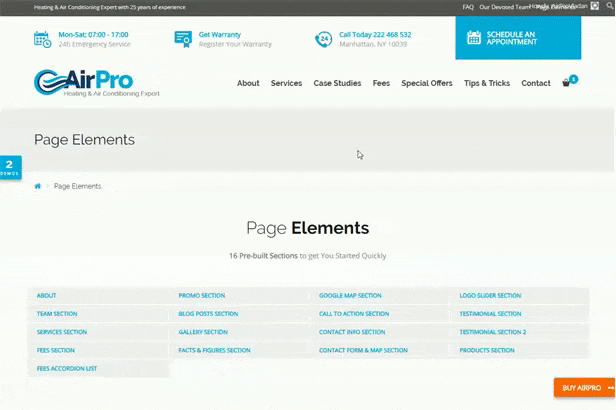Open the 2 Demos side tab
The width and height of the screenshot is (616, 410).
pos(11,168)
